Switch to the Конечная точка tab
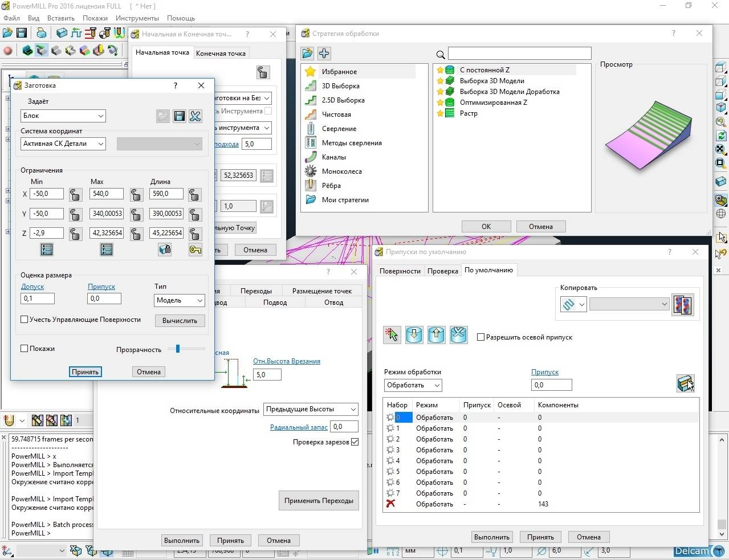 [221, 54]
